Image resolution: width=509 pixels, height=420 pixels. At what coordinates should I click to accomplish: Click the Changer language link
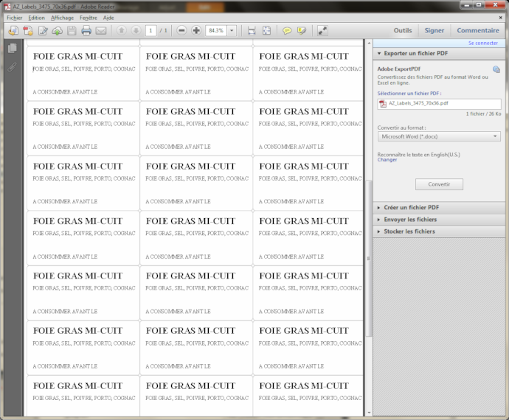[x=387, y=160]
